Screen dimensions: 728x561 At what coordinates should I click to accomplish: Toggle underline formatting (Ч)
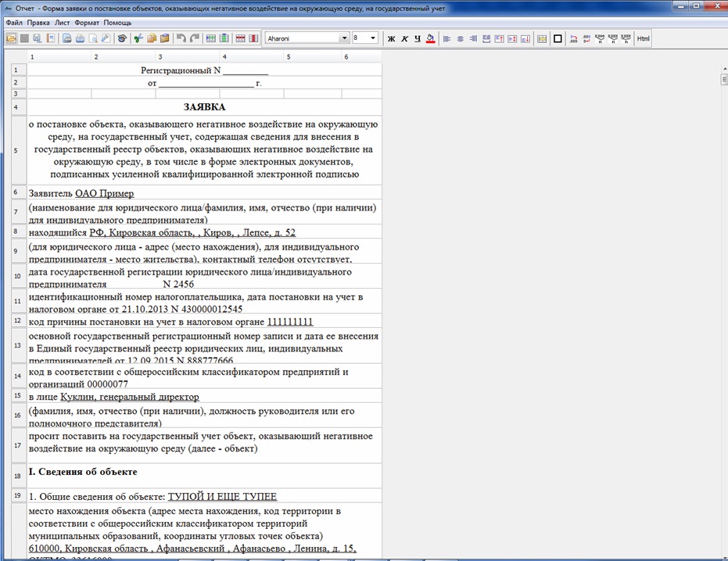(417, 38)
